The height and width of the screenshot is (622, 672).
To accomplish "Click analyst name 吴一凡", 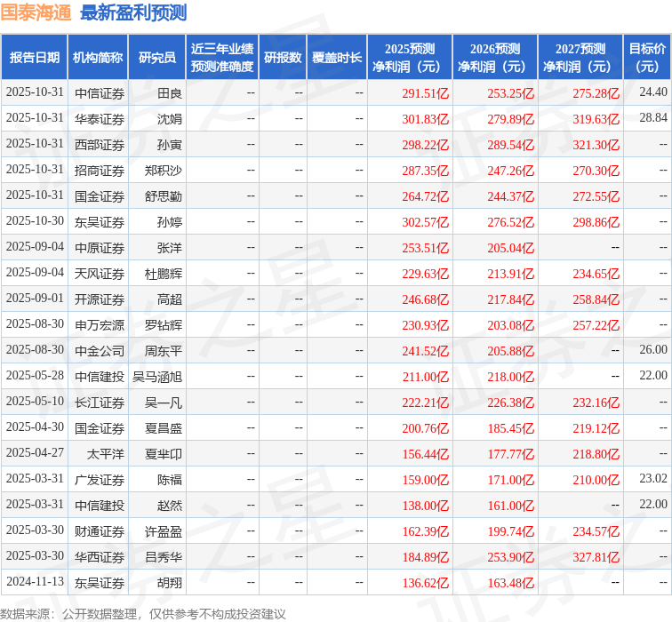I will click(164, 403).
